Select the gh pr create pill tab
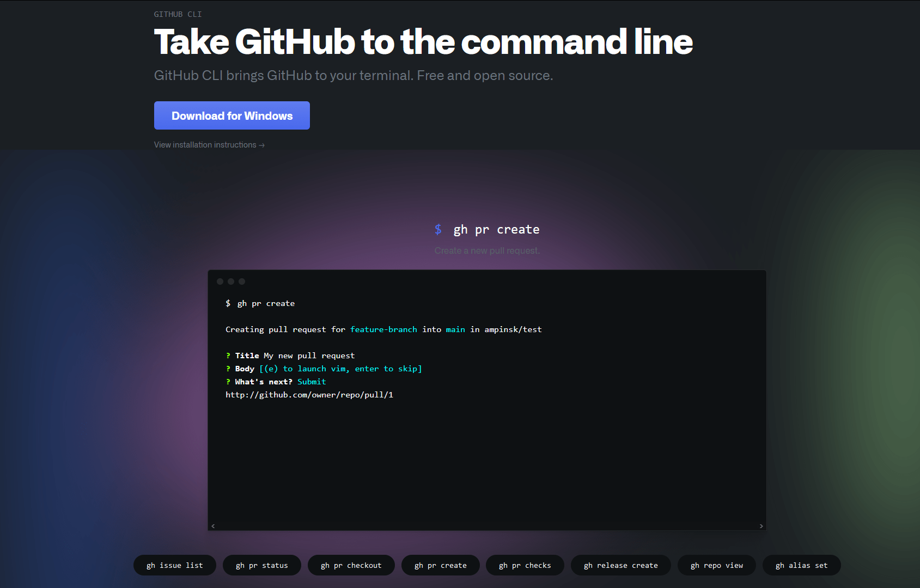 [x=441, y=565]
